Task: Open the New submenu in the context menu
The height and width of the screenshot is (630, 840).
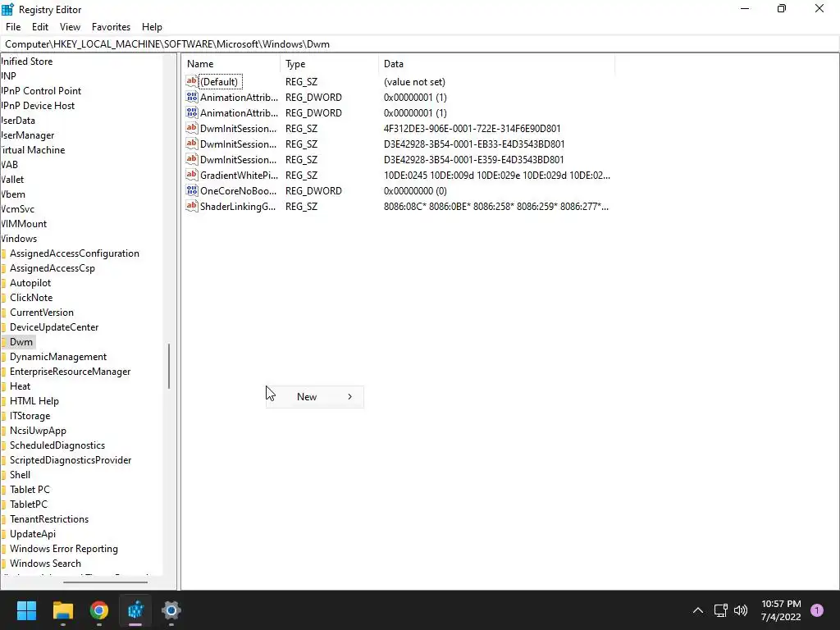Action: 315,397
